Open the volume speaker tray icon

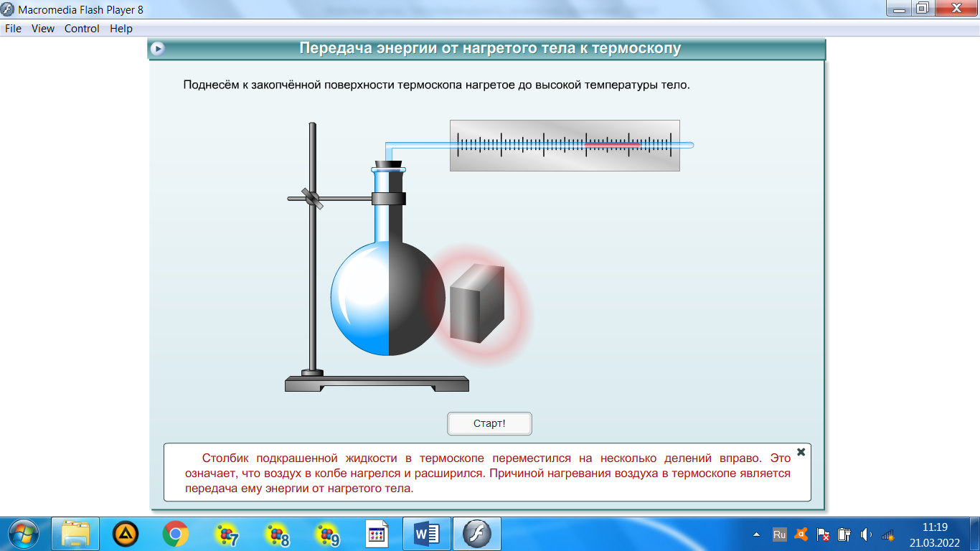click(866, 534)
